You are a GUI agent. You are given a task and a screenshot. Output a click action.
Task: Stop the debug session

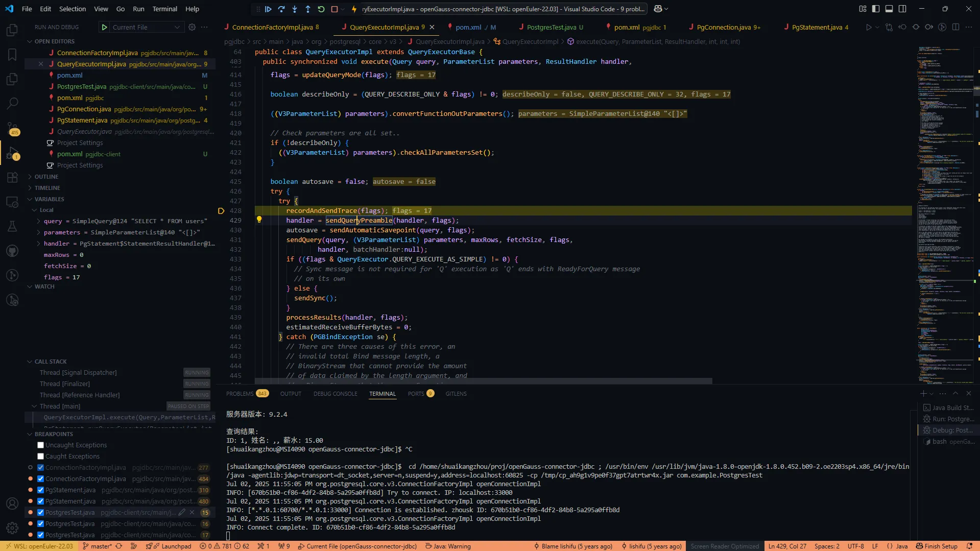[334, 9]
